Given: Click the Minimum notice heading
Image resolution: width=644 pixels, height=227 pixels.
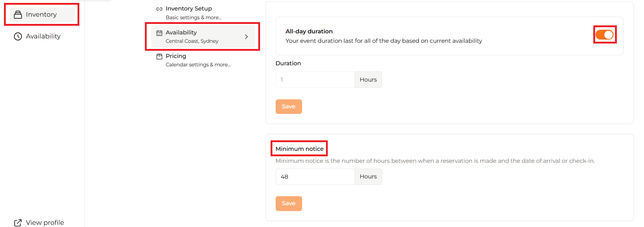Looking at the screenshot, I should coord(300,149).
